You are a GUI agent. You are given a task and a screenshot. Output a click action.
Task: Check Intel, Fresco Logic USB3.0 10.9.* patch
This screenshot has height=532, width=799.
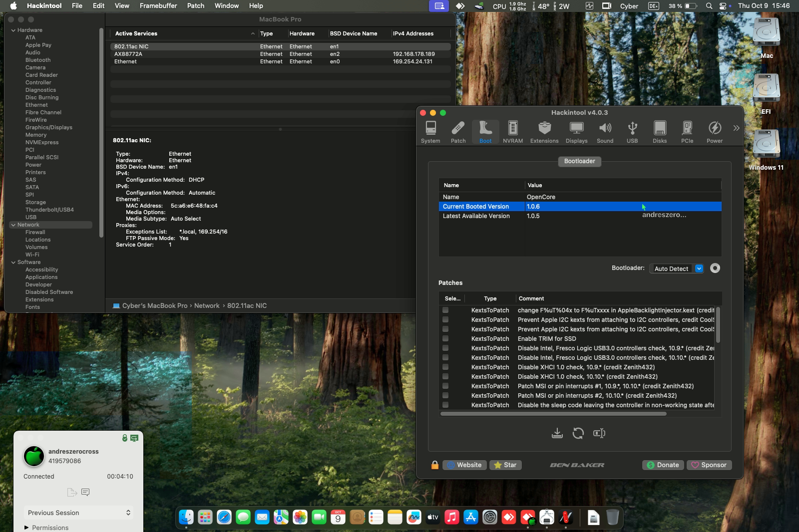pyautogui.click(x=445, y=348)
